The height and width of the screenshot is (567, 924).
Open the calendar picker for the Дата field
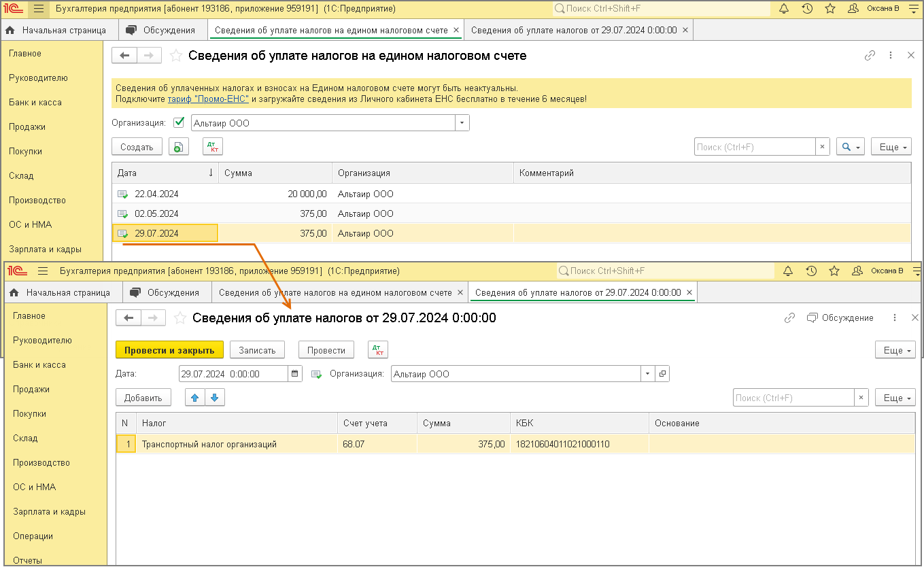pos(295,374)
